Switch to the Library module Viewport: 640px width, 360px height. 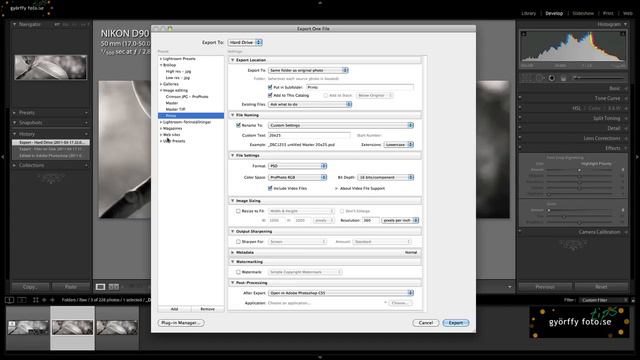(x=528, y=13)
